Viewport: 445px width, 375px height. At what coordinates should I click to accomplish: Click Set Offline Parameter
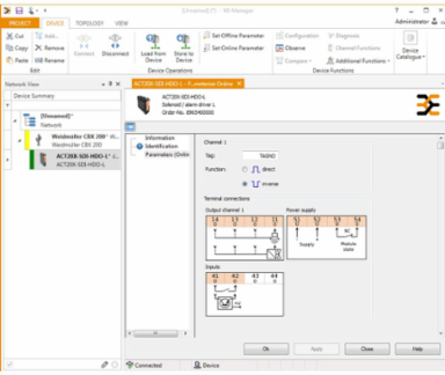click(x=234, y=36)
